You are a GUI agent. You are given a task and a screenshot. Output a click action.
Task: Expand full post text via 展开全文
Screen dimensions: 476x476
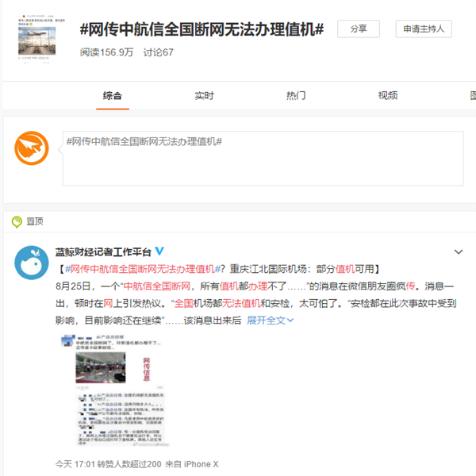click(270, 321)
